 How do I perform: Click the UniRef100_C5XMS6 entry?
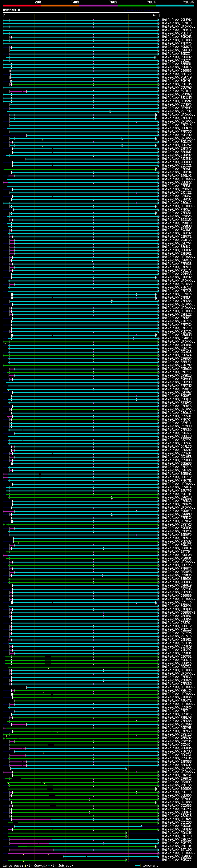pyautogui.click(x=176, y=575)
